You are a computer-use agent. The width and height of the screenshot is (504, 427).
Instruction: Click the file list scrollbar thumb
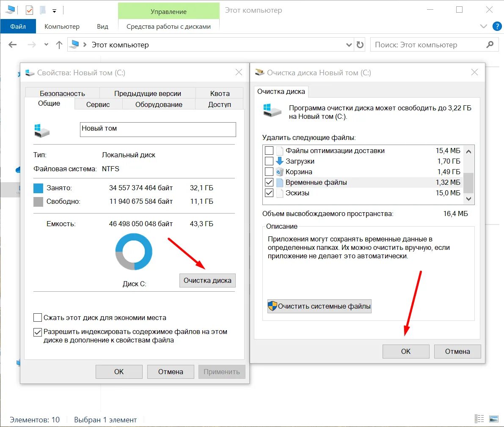tap(468, 182)
